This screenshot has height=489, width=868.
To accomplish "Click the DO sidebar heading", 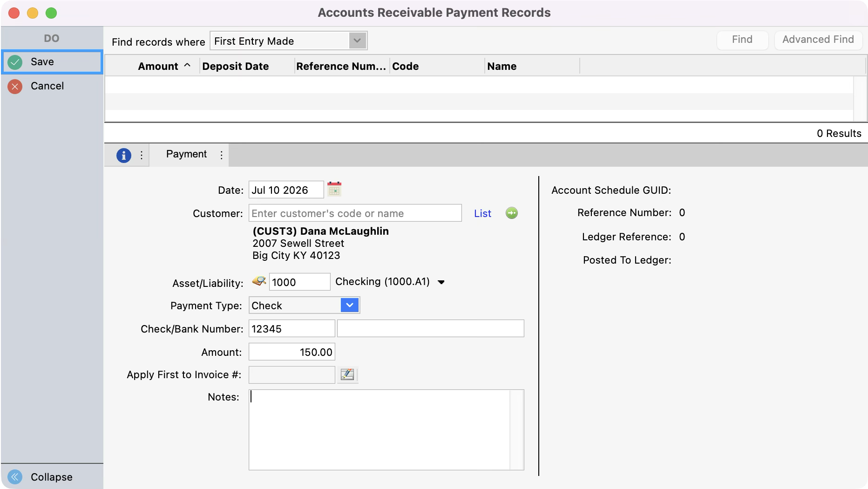I will (52, 39).
